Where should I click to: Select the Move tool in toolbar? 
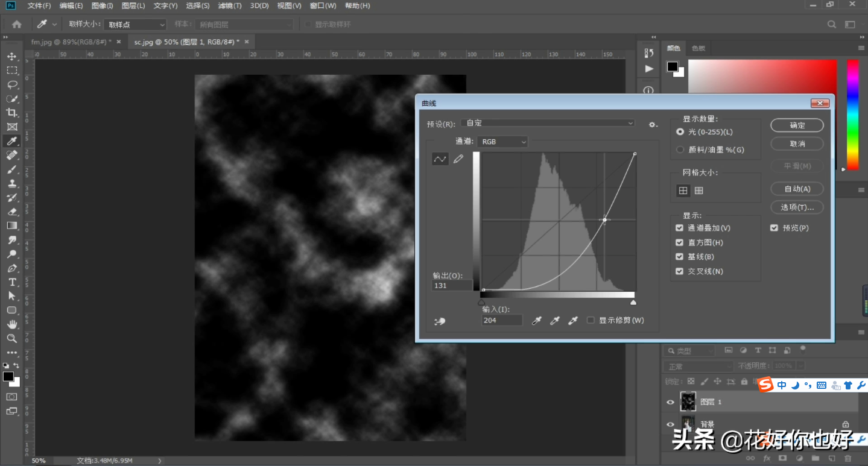pos(11,57)
